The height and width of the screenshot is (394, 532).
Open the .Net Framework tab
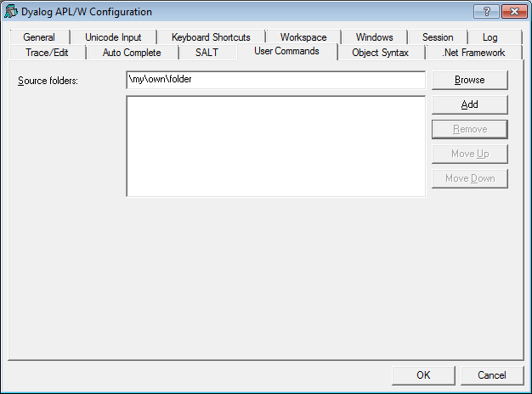[473, 53]
